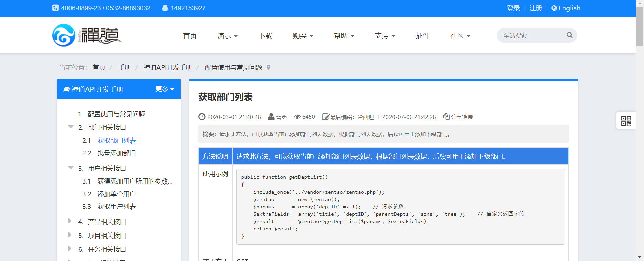Expand the 产品相关接口 tree section

(70, 221)
